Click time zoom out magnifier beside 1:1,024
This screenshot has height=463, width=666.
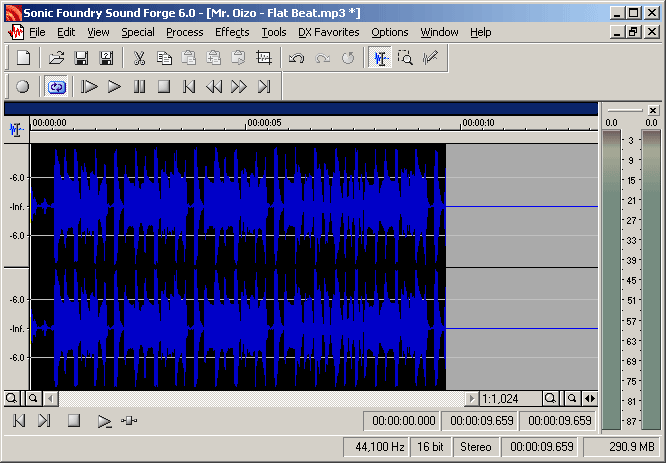click(572, 398)
